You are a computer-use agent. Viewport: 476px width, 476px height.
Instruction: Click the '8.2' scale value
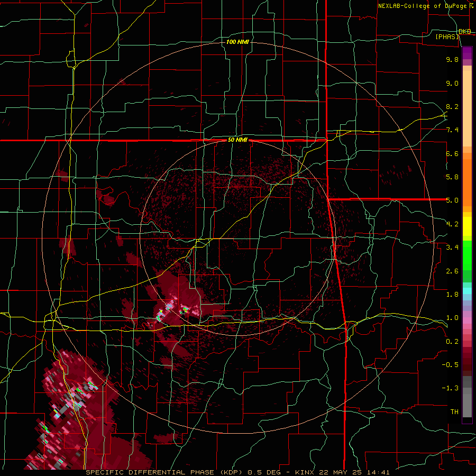(x=452, y=106)
